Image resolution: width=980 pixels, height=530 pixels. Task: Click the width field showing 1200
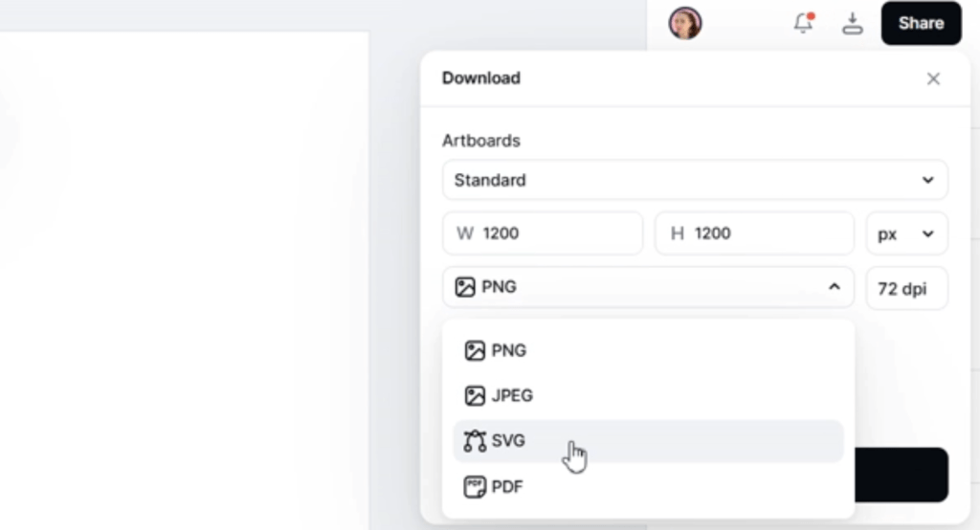tap(543, 233)
